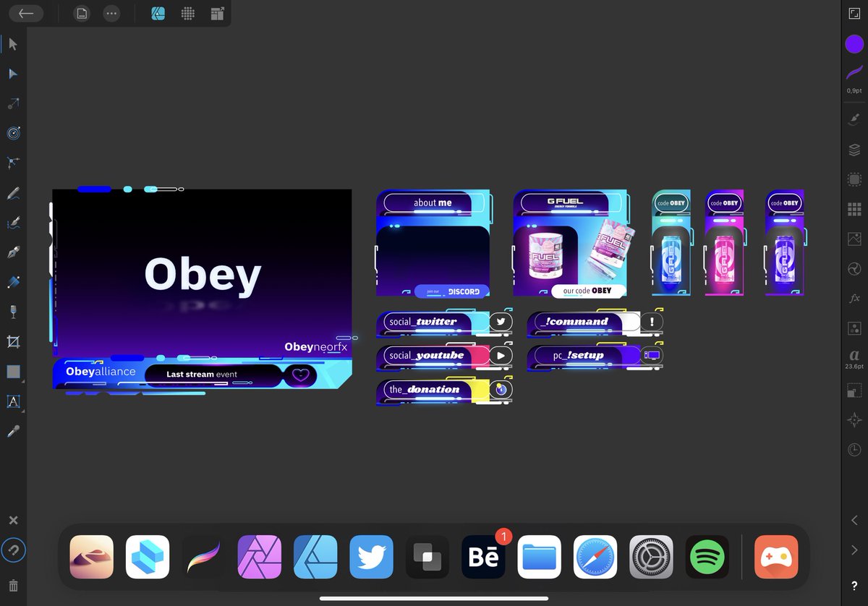
Task: Open the fx Layer Effects studio
Action: [x=854, y=299]
